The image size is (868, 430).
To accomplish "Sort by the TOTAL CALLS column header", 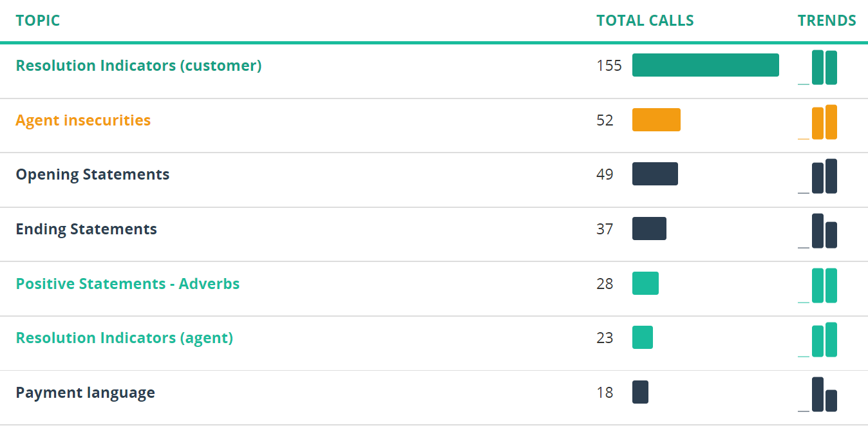I will [x=645, y=21].
